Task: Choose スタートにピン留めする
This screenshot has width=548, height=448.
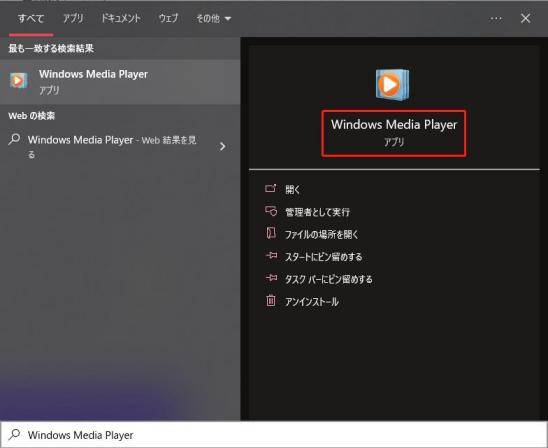Action: 324,257
